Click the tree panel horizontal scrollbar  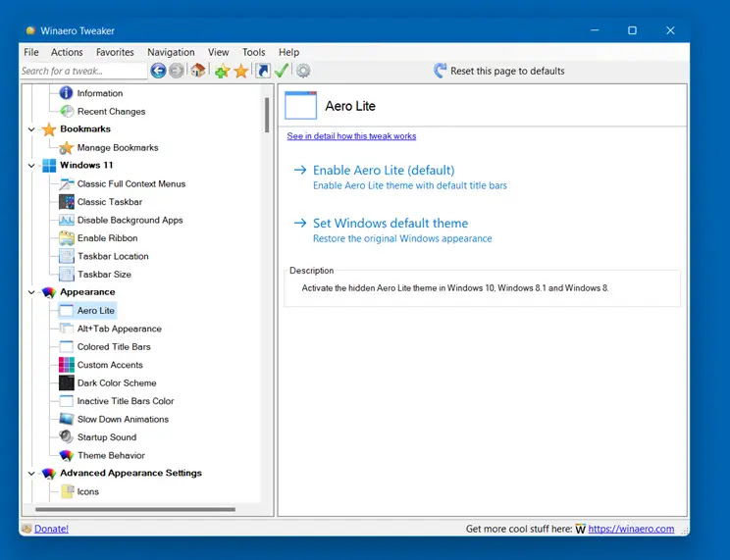click(x=135, y=509)
